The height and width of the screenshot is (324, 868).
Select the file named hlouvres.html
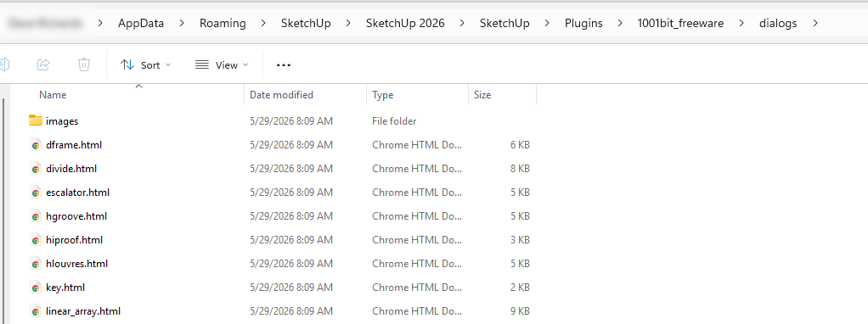coord(76,264)
